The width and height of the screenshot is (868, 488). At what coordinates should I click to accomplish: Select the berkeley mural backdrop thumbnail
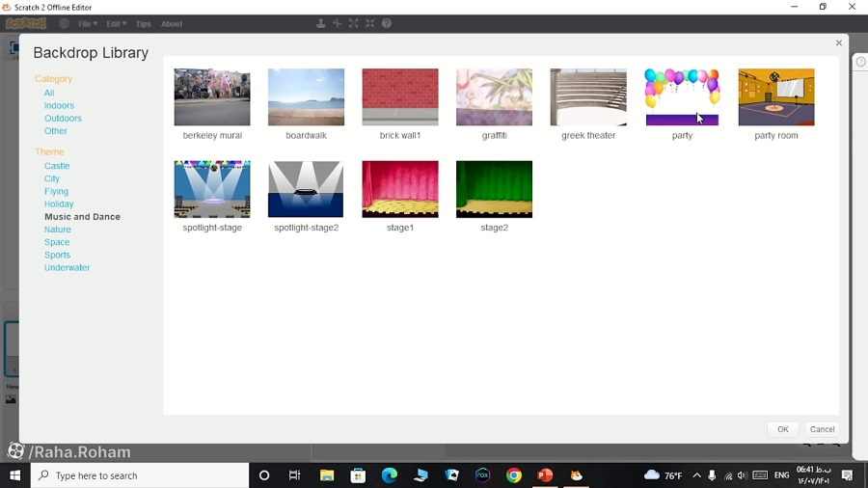click(212, 97)
